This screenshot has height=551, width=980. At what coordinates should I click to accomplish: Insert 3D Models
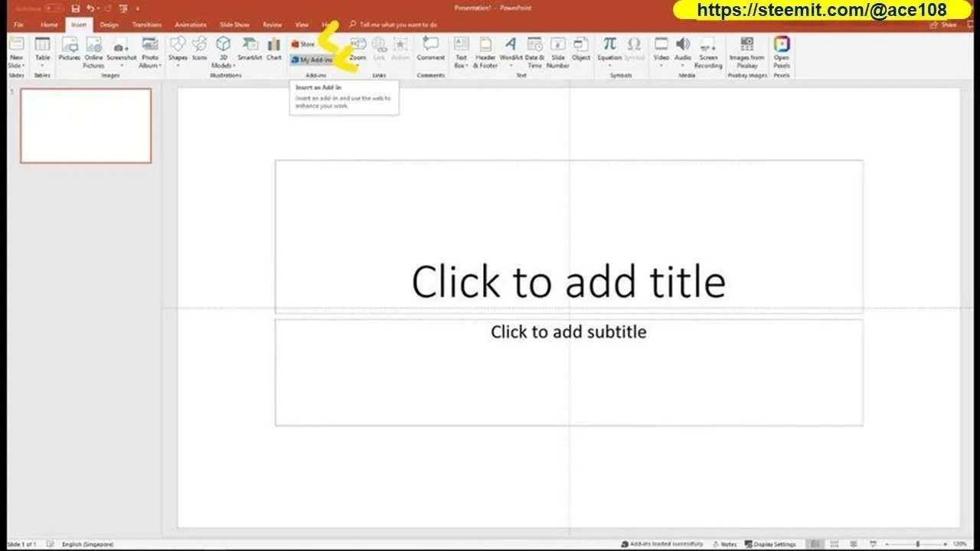pos(223,52)
